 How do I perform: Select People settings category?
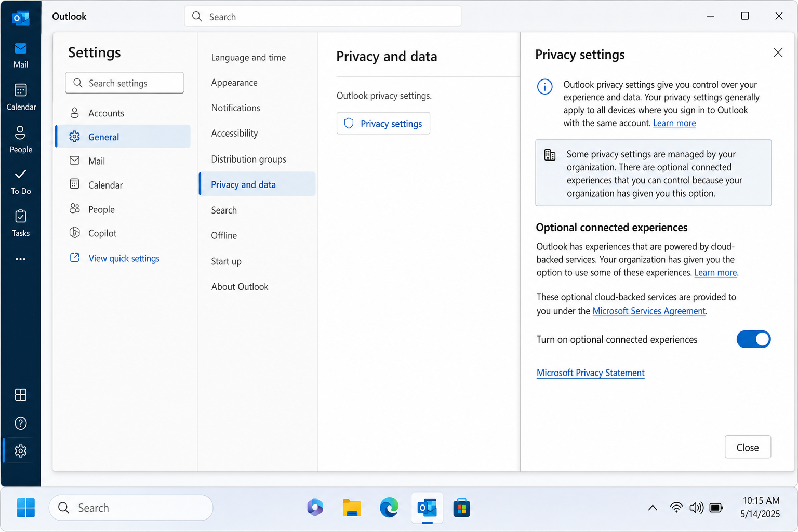tap(123, 209)
